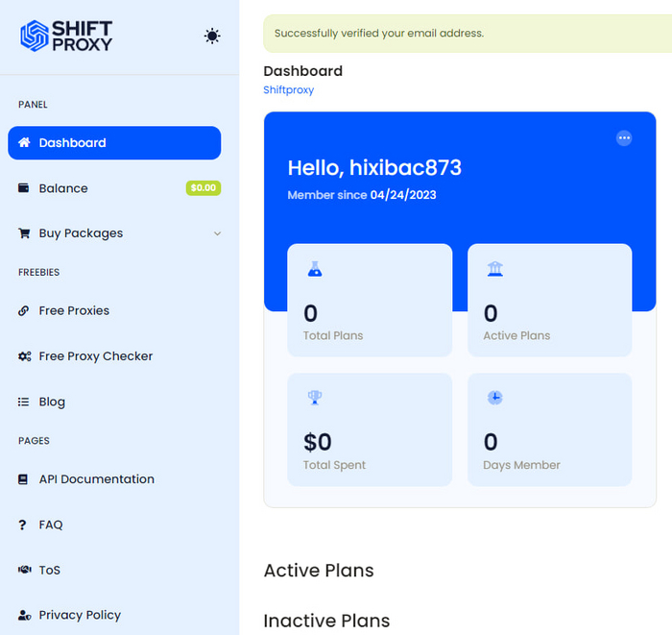Click the Privacy Policy user-lock icon
Viewport: 672px width, 635px height.
pos(24,616)
